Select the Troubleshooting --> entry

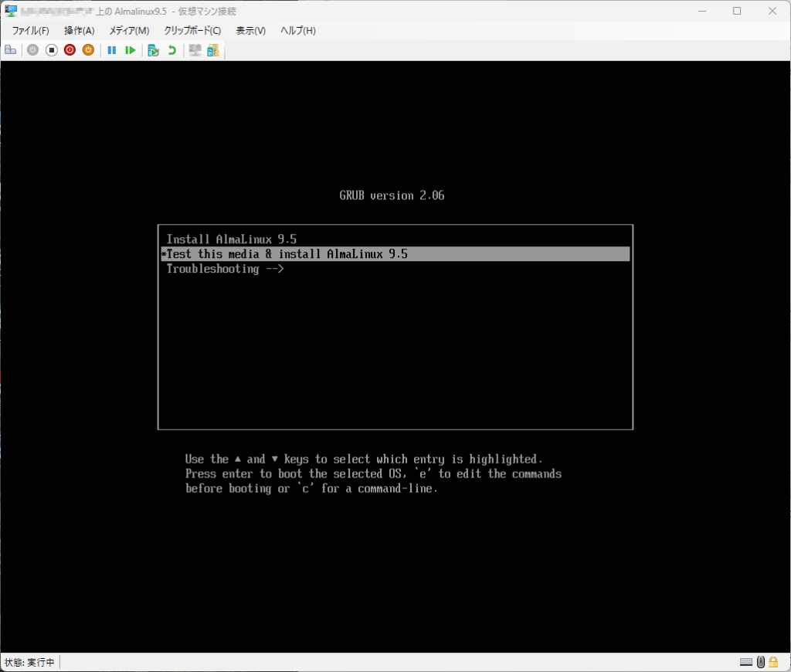pyautogui.click(x=226, y=269)
